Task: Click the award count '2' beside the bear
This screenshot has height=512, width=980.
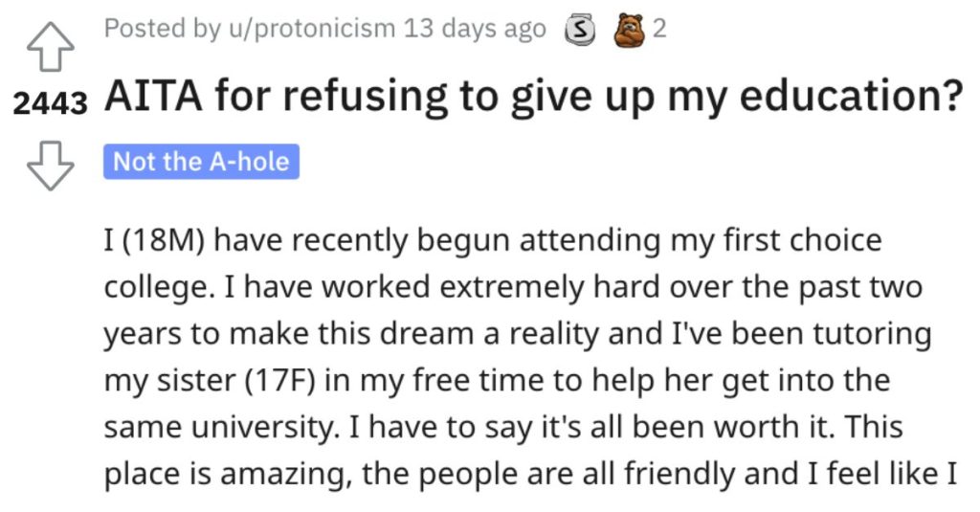Action: (659, 29)
